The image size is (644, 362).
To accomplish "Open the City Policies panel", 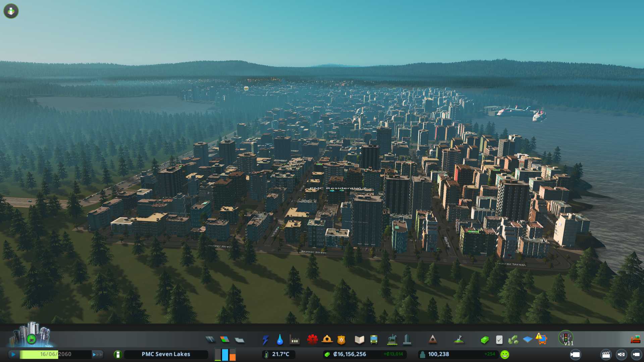I will (x=499, y=340).
